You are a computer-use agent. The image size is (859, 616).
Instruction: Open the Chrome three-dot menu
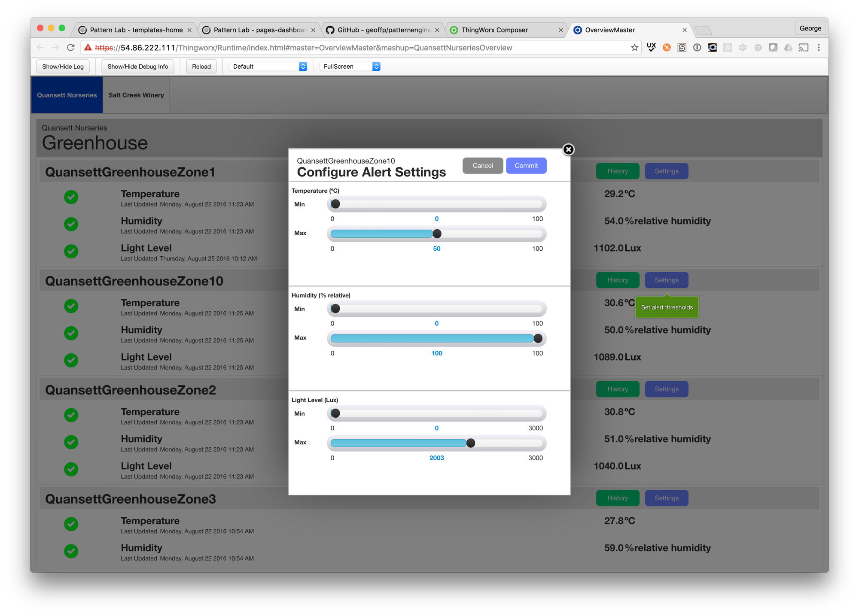pos(819,48)
